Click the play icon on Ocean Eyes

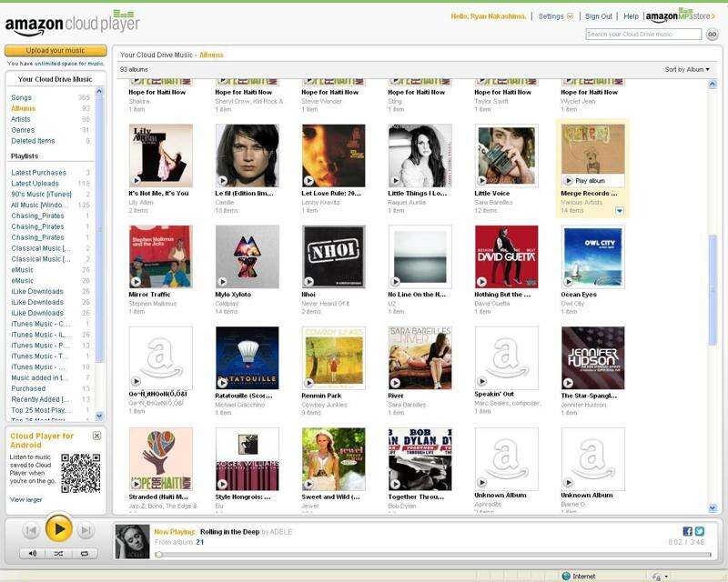click(568, 282)
